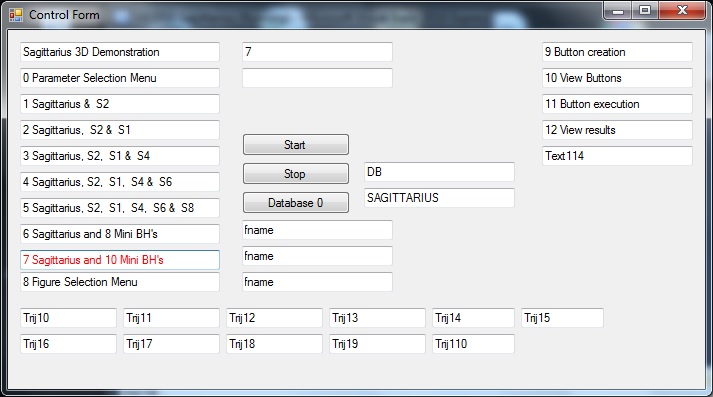Choose option 3 Sagittarius, S2, S1 & S4
The height and width of the screenshot is (397, 713).
click(120, 156)
